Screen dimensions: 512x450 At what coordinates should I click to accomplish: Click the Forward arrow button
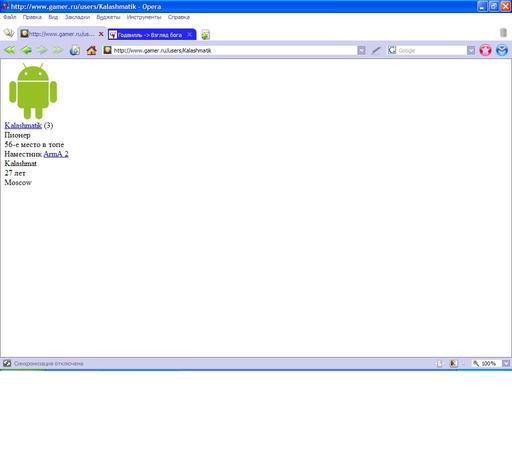coord(42,50)
